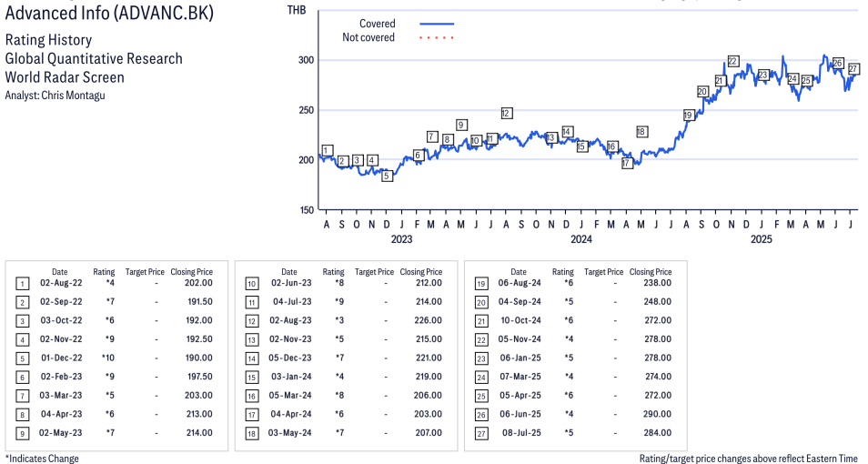
Task: Click the 02-Aug-22 date cell
Action: [61, 283]
